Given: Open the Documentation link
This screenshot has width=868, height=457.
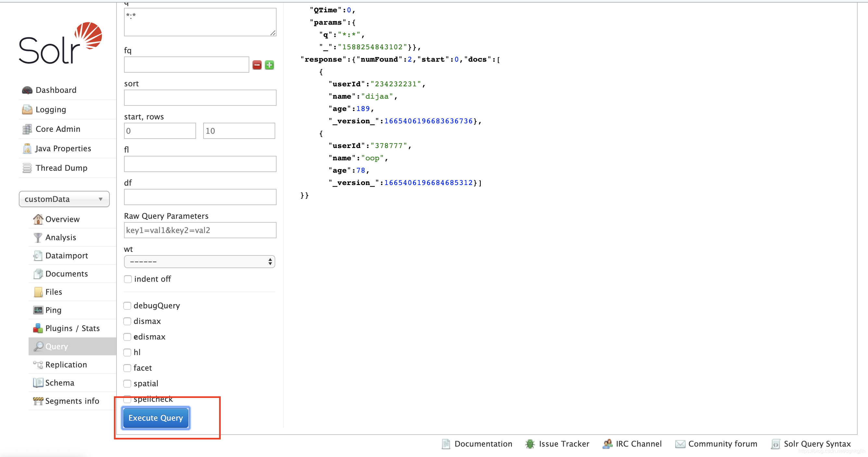Looking at the screenshot, I should click(x=483, y=444).
